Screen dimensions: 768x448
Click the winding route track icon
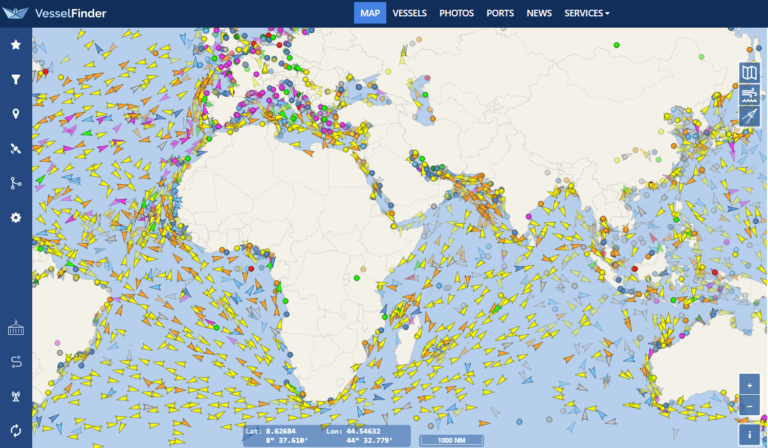tap(15, 361)
